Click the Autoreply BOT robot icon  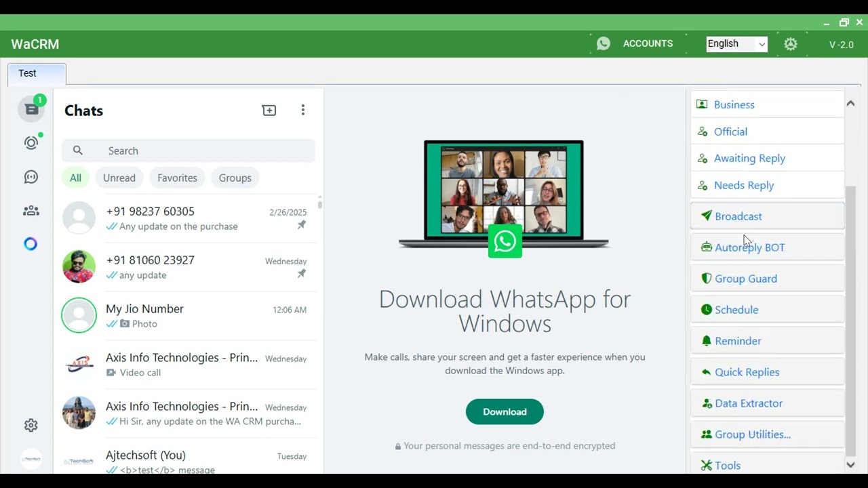pyautogui.click(x=707, y=247)
